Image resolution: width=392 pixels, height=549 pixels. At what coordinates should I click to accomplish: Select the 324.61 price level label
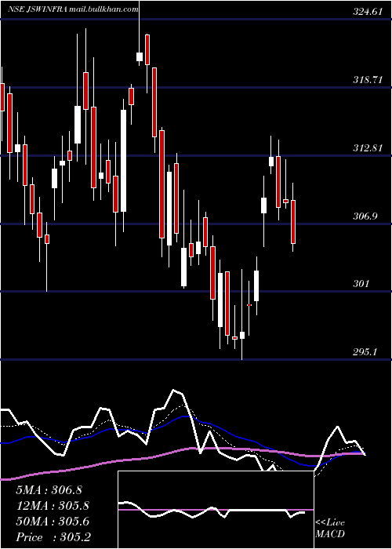coord(366,12)
